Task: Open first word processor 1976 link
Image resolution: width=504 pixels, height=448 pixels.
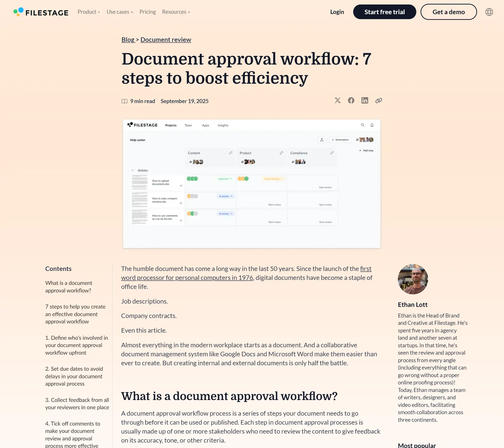Action: click(187, 278)
